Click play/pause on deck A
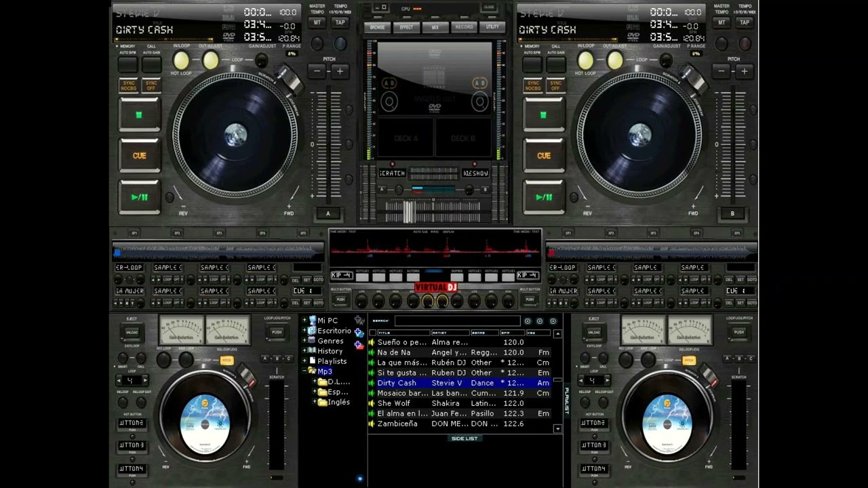Image resolution: width=868 pixels, height=488 pixels. (x=139, y=197)
